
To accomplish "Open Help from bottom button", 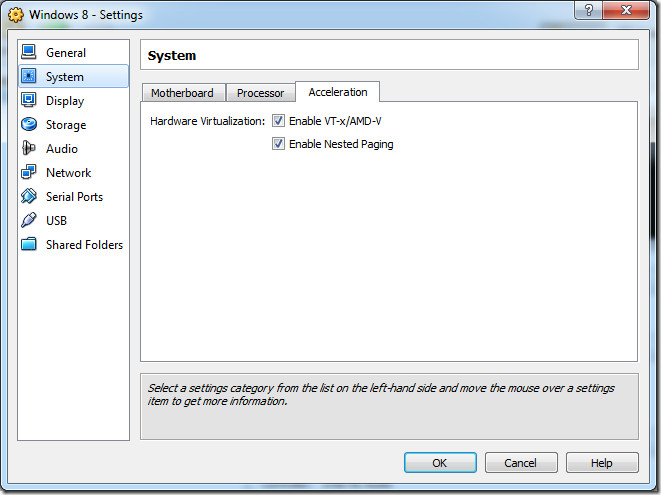I will tap(602, 463).
